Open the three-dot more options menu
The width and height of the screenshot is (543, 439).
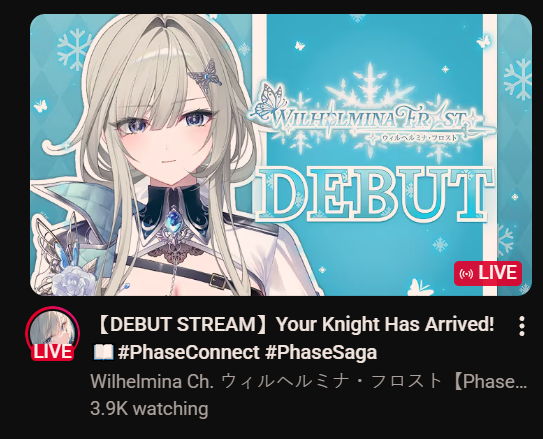(x=522, y=326)
